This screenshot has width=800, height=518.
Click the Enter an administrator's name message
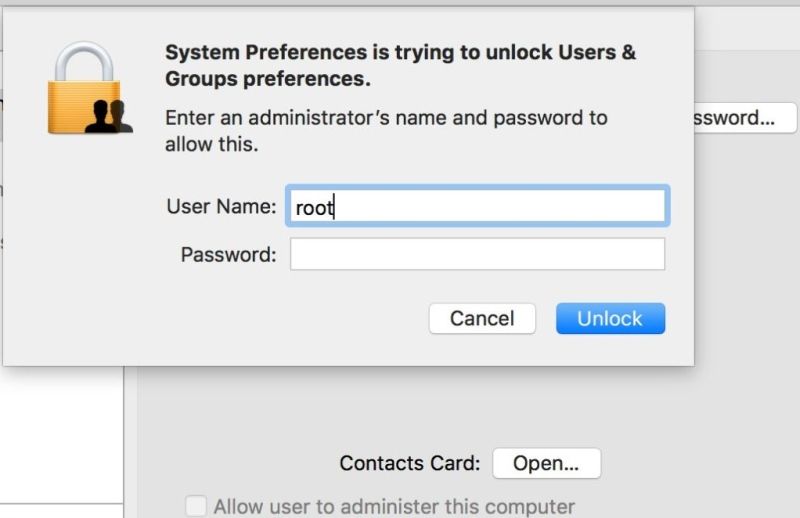(x=386, y=131)
